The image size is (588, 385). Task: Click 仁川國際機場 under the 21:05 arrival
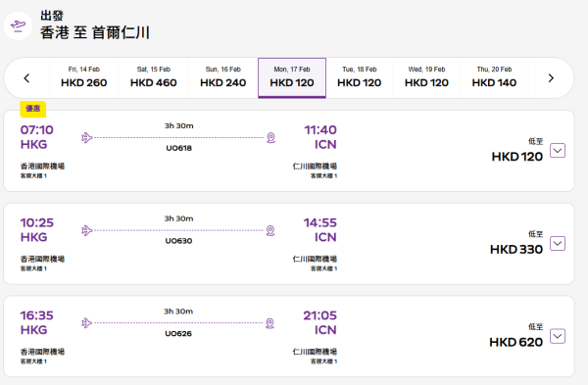pyautogui.click(x=315, y=352)
